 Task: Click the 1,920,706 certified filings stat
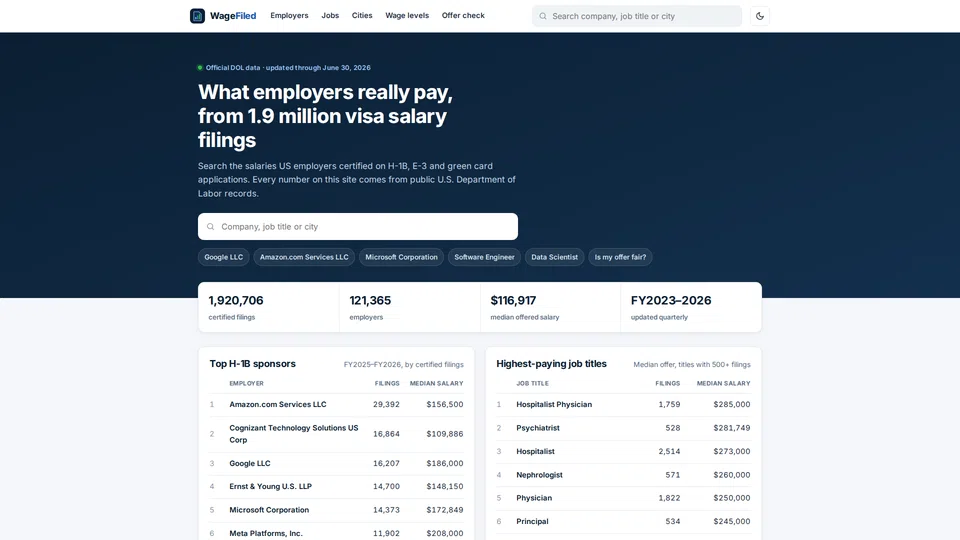(x=268, y=307)
